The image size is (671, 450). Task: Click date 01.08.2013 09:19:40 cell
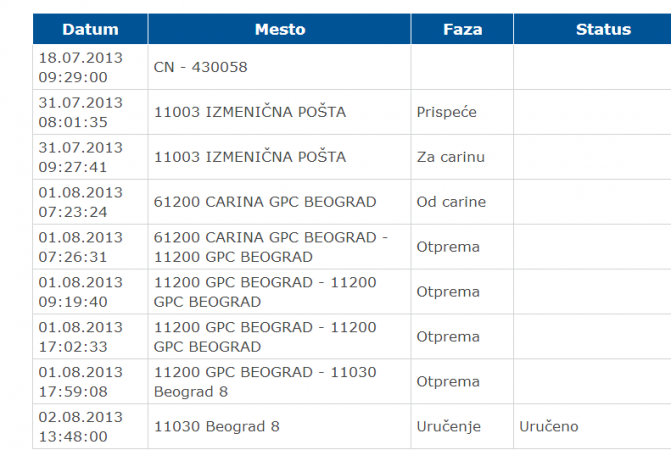pos(90,292)
